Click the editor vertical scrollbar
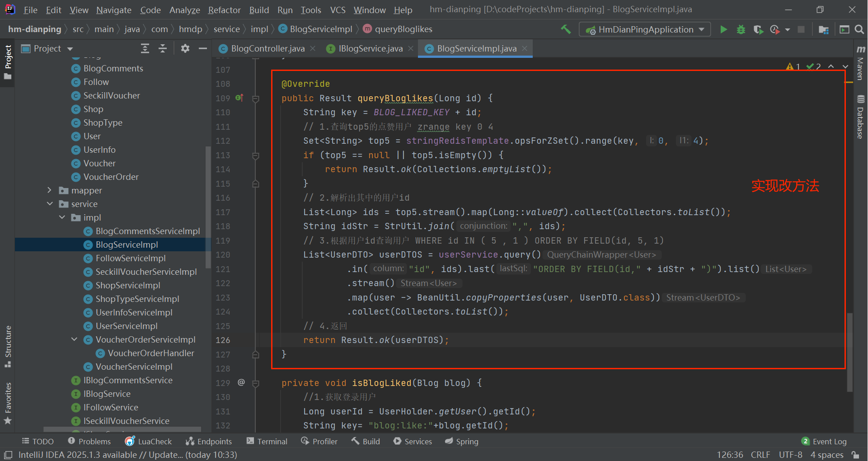Screen dimensions: 868x461 tap(849, 352)
